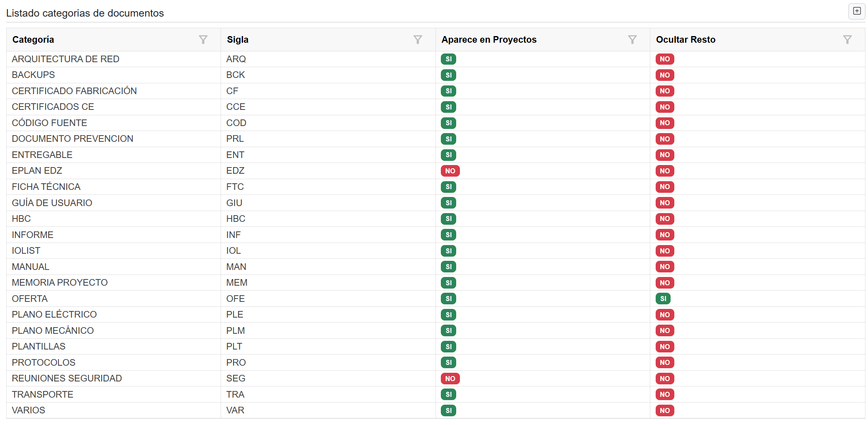Sort by Aparece en Proyectos header

489,40
